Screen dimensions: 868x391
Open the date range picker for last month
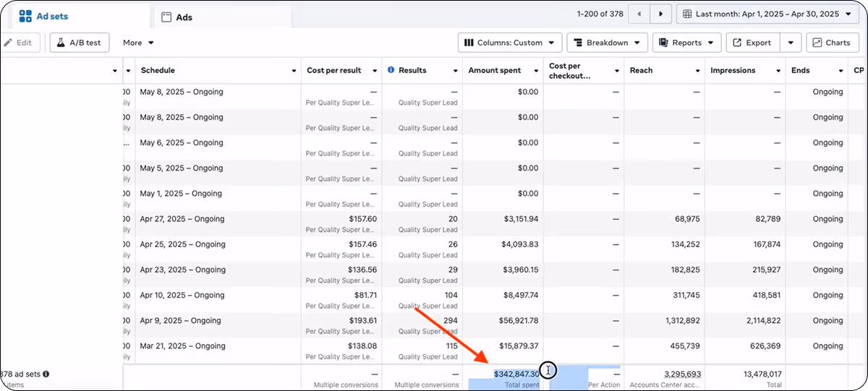[x=769, y=14]
